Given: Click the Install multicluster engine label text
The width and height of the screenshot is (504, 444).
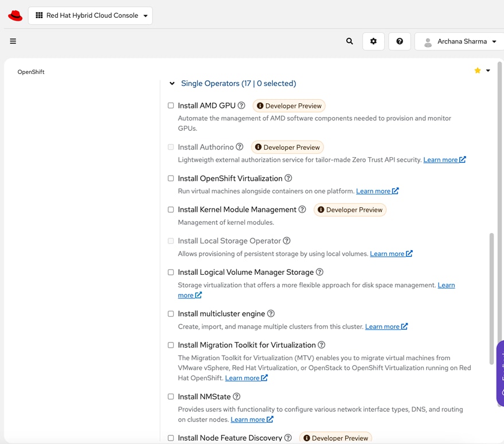Looking at the screenshot, I should [x=221, y=313].
